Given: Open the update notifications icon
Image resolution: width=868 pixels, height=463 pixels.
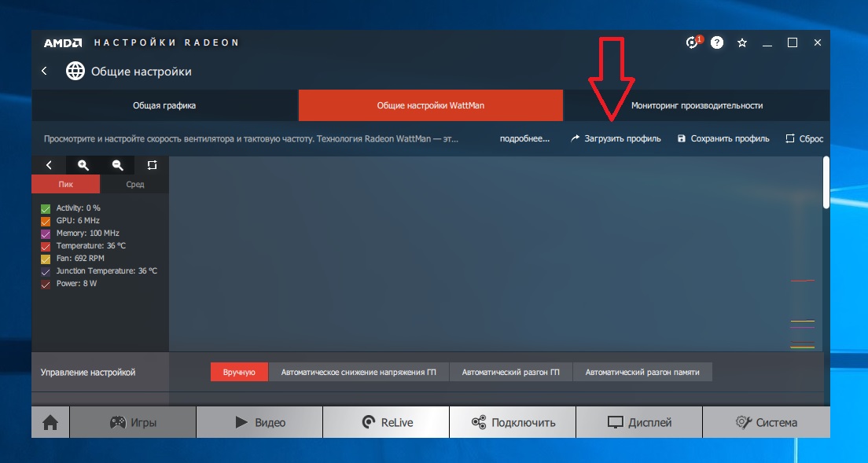Looking at the screenshot, I should click(x=693, y=42).
